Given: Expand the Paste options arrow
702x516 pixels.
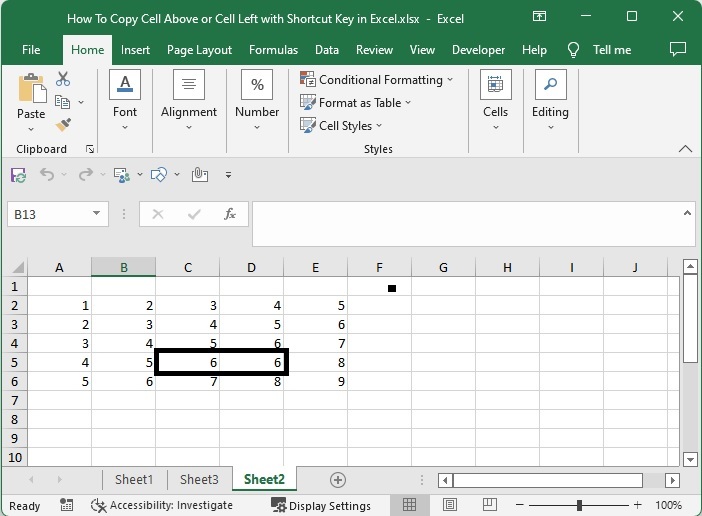Looking at the screenshot, I should tap(31, 129).
